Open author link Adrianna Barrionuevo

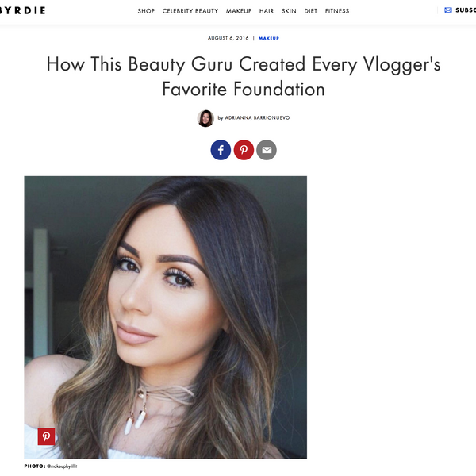(257, 117)
